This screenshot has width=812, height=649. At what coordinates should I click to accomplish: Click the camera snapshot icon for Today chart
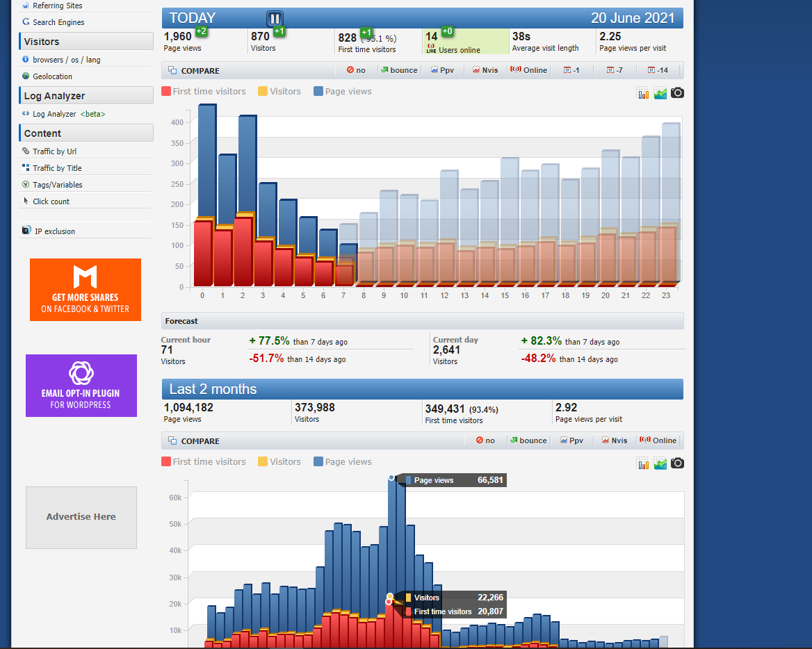(x=677, y=92)
